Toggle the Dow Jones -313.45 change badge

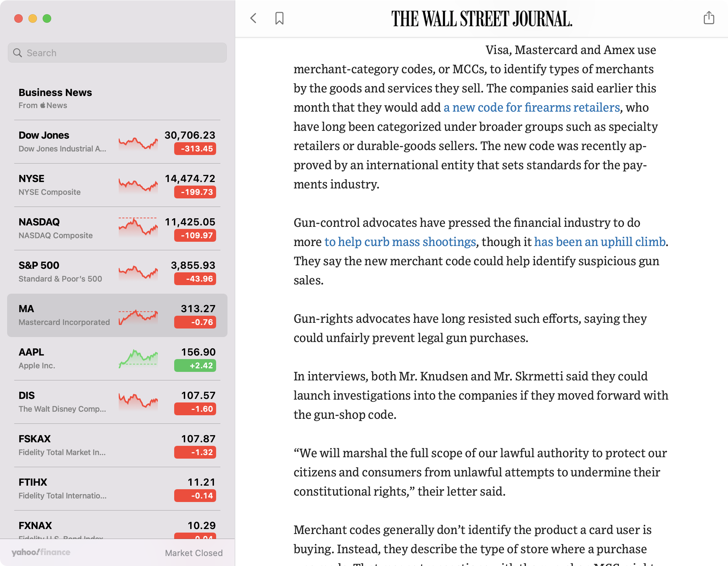pos(195,149)
